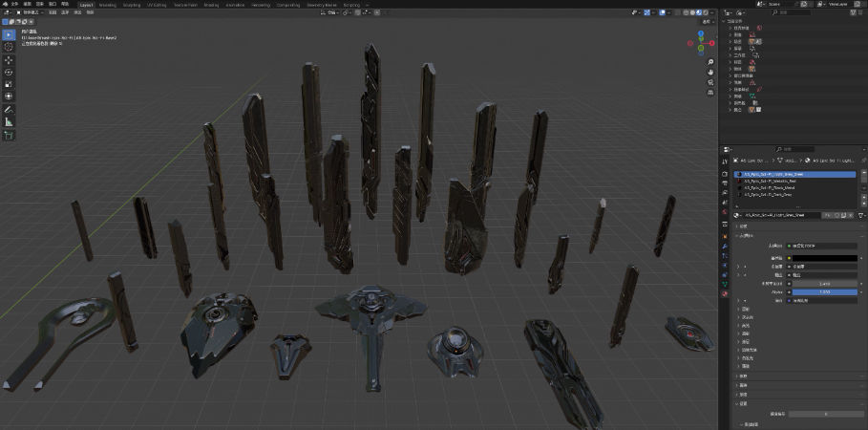The width and height of the screenshot is (868, 430).
Task: Click the zoom magnifier viewport gizmo
Action: pyautogui.click(x=710, y=59)
